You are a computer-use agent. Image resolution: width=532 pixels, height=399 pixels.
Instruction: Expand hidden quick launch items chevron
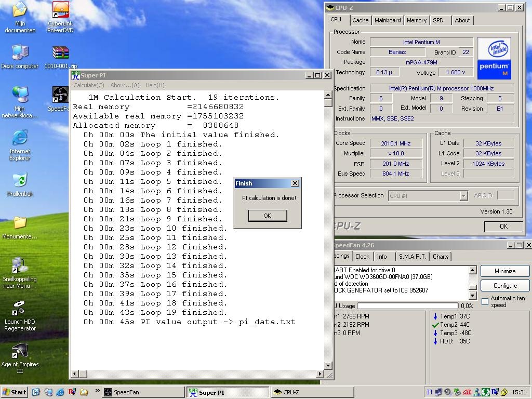pos(97,391)
